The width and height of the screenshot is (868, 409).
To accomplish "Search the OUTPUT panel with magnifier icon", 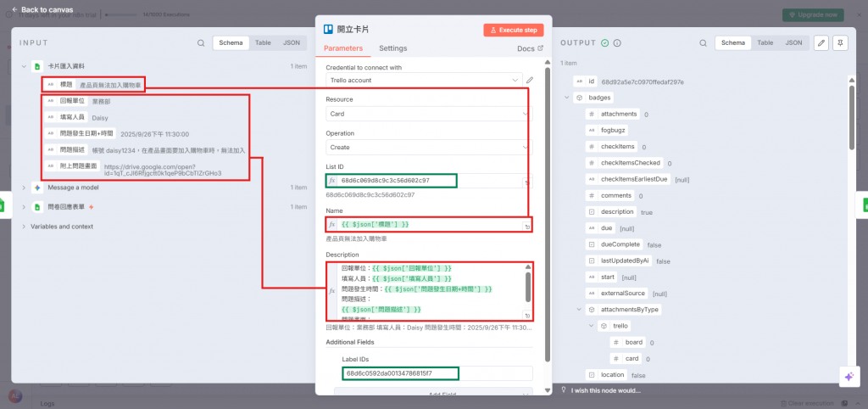I will coord(703,42).
